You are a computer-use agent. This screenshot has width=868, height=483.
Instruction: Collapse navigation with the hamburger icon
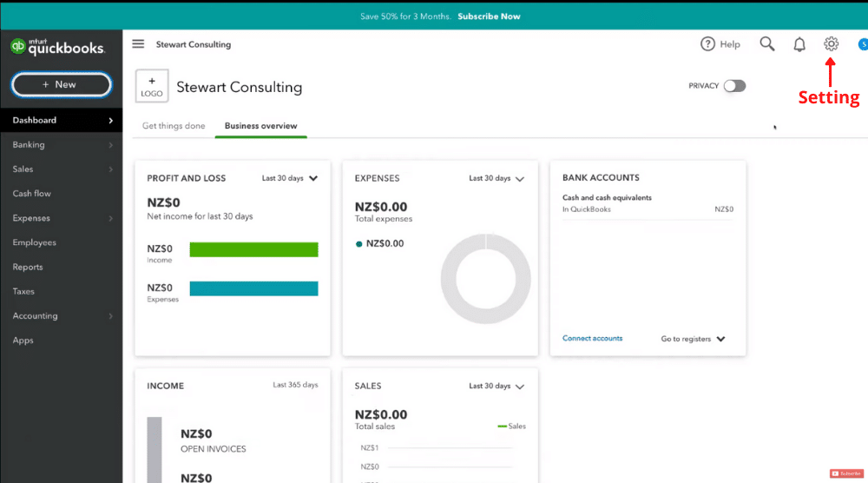tap(138, 43)
